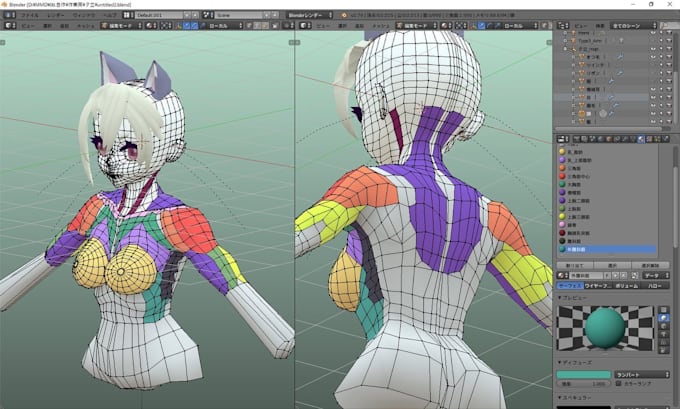Image resolution: width=680 pixels, height=409 pixels.
Task: Open the ファイル menu
Action: point(30,17)
